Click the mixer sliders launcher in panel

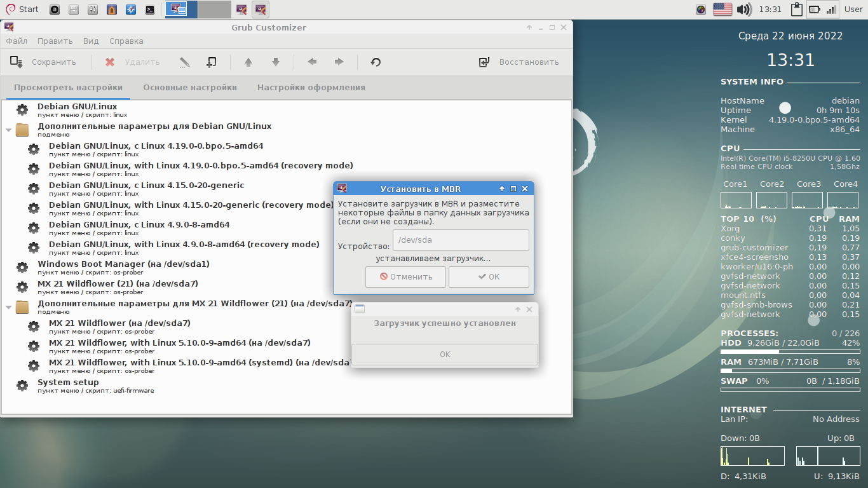[x=92, y=10]
